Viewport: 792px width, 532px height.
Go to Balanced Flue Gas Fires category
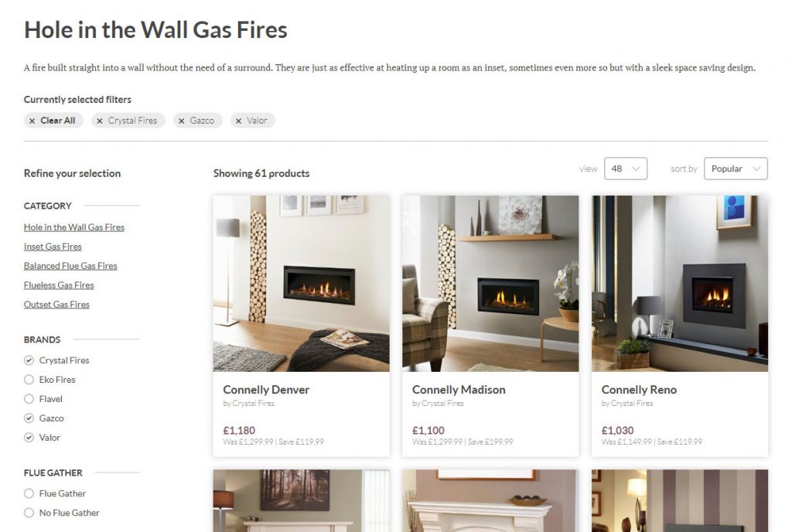point(70,265)
